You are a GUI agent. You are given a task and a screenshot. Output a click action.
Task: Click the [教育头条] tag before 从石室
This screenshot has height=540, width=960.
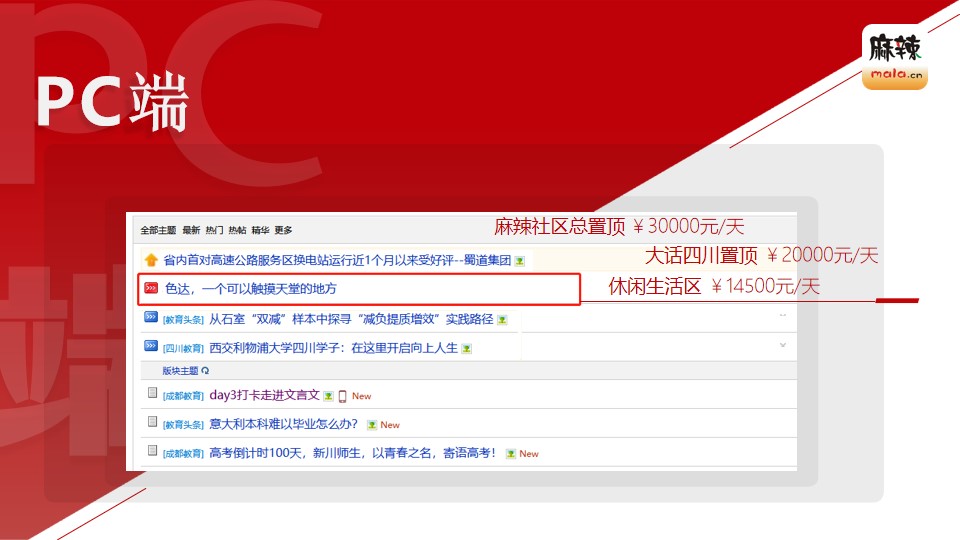[x=183, y=320]
